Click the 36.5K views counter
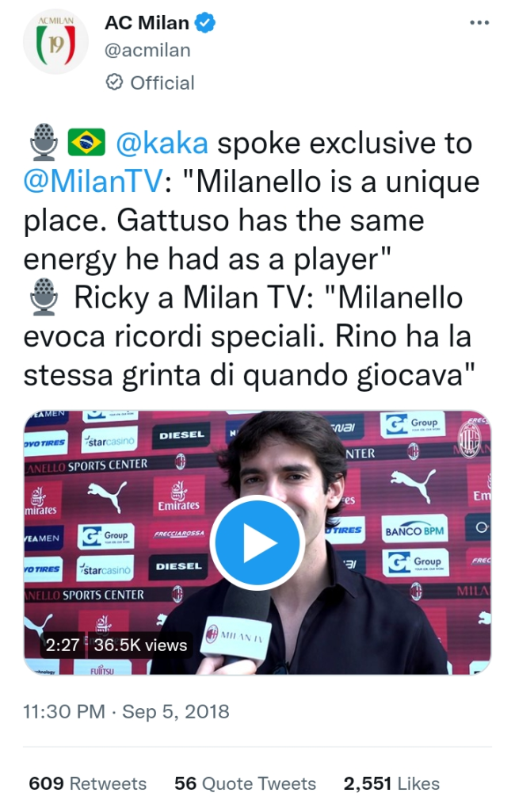515x812 pixels. [x=140, y=645]
